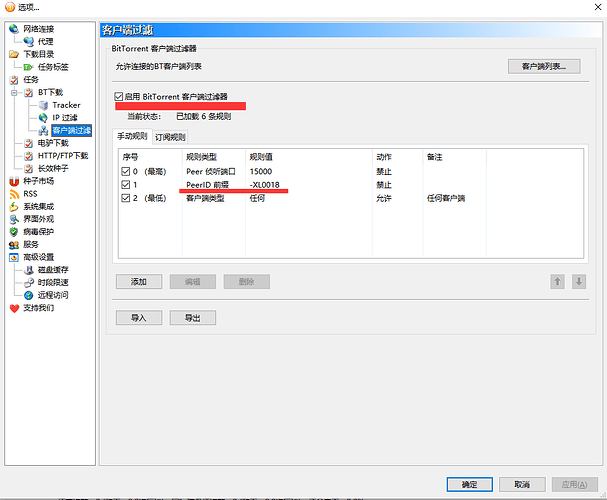Screen dimensions: 607x500
Task: Click the 网络连接 globe icon
Action: pyautogui.click(x=14, y=29)
